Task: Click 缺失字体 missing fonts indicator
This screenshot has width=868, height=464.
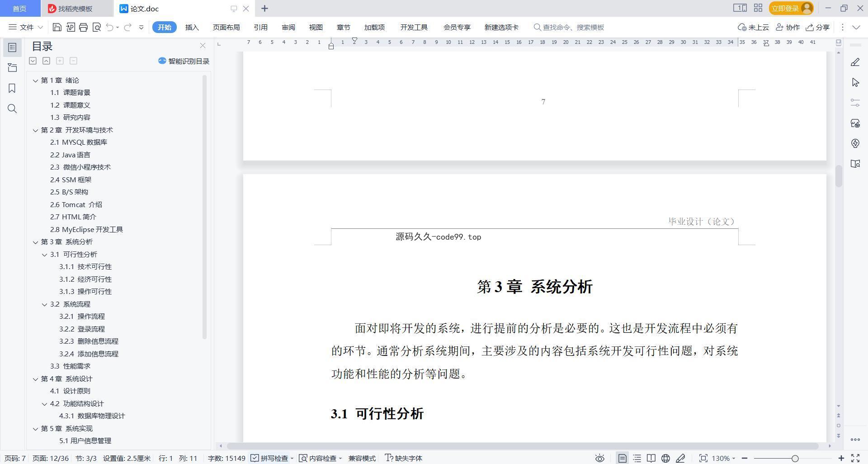Action: click(x=403, y=458)
